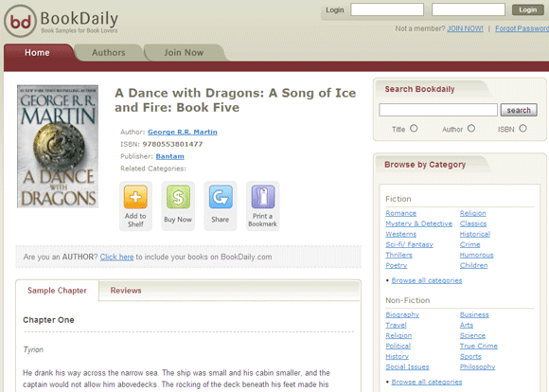Open the Religion link under Non-Fiction
549x392 pixels.
pyautogui.click(x=398, y=335)
